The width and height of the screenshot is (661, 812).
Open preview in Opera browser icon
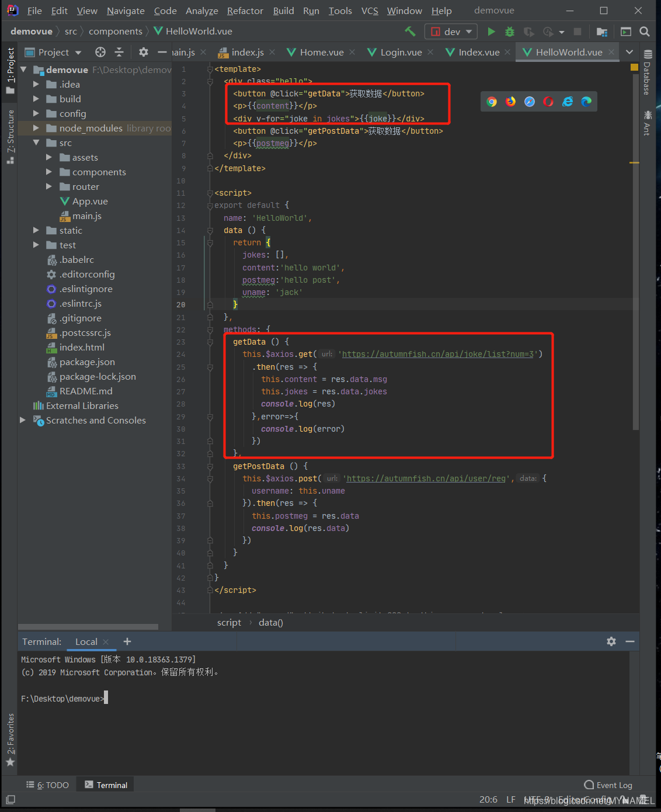tap(548, 102)
